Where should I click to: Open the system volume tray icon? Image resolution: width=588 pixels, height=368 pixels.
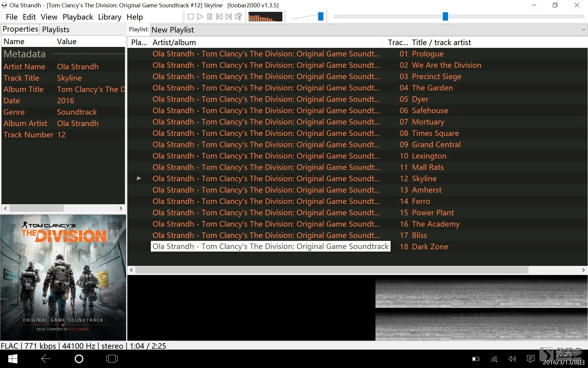click(512, 359)
